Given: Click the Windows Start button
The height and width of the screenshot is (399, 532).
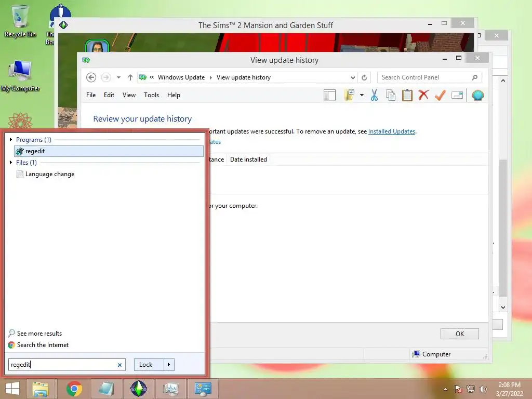Looking at the screenshot, I should click(12, 389).
